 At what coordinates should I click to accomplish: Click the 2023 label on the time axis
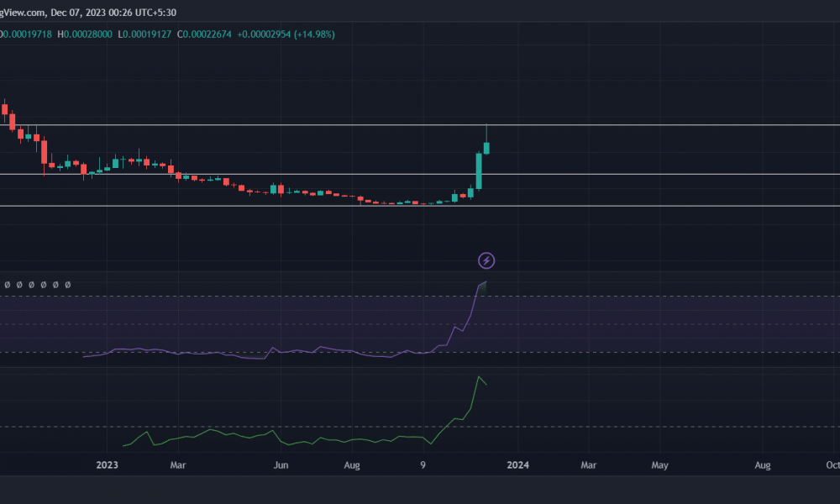pos(108,465)
